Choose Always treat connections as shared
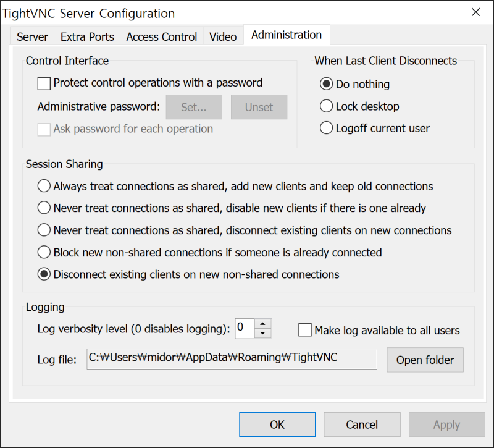Image resolution: width=494 pixels, height=448 pixels. click(x=44, y=185)
